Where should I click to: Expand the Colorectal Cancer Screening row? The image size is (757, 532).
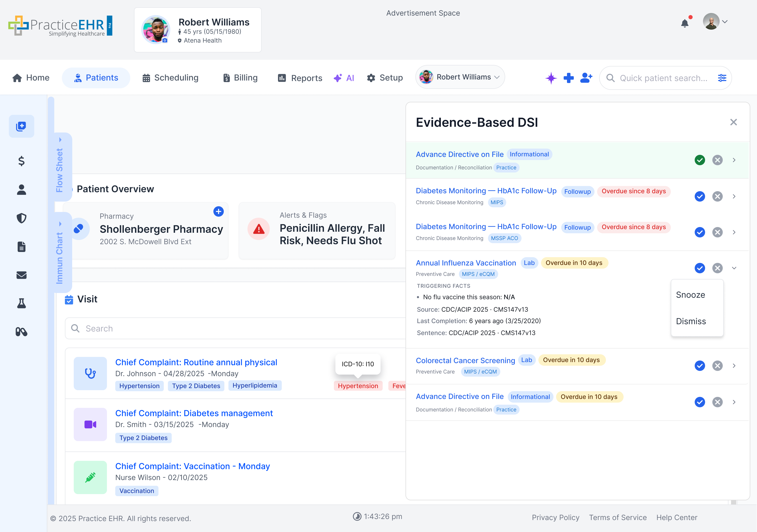point(734,366)
